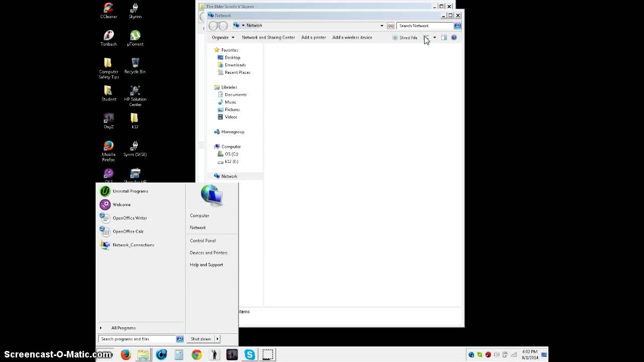The image size is (644, 362).
Task: Open Firefox from the taskbar
Action: coord(126,355)
